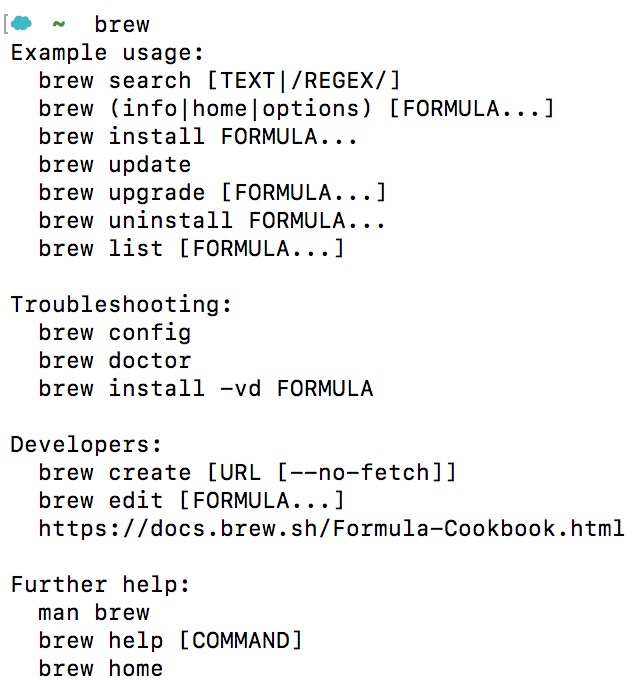Select the 'brew uninstall FORMULA...' line

(212, 220)
